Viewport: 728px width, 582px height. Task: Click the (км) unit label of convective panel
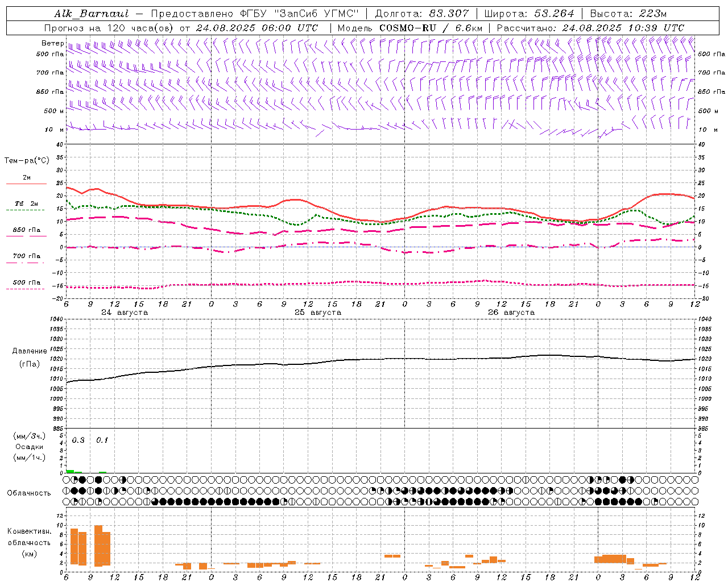click(30, 554)
